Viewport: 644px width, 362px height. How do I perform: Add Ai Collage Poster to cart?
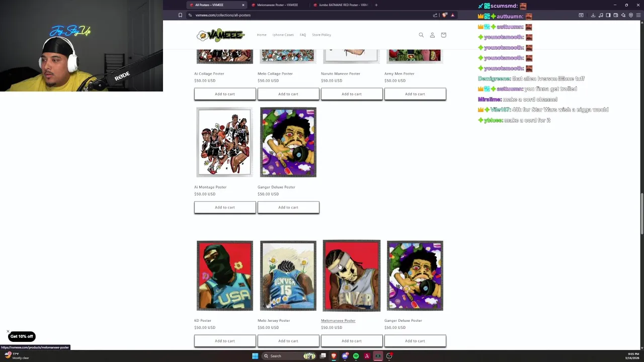click(225, 94)
